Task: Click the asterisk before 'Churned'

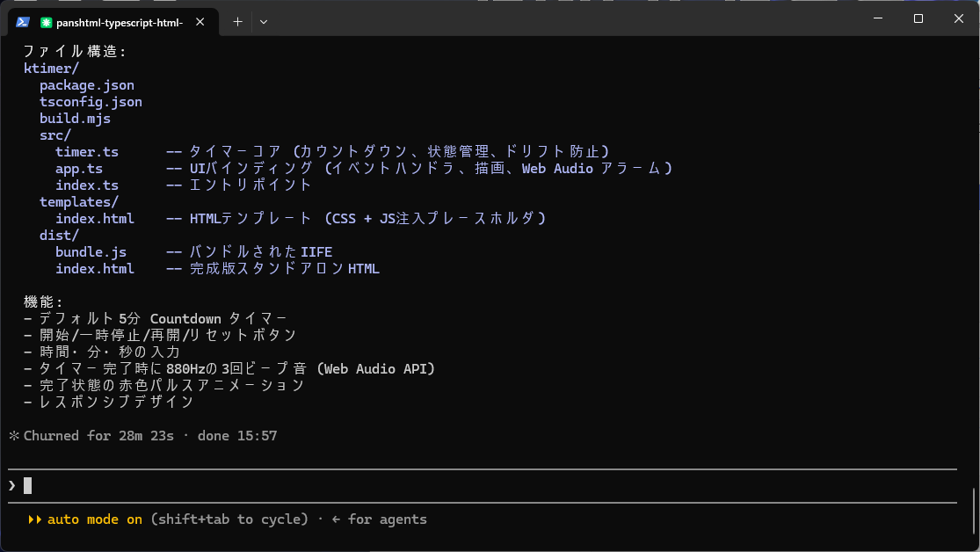Action: coord(14,436)
